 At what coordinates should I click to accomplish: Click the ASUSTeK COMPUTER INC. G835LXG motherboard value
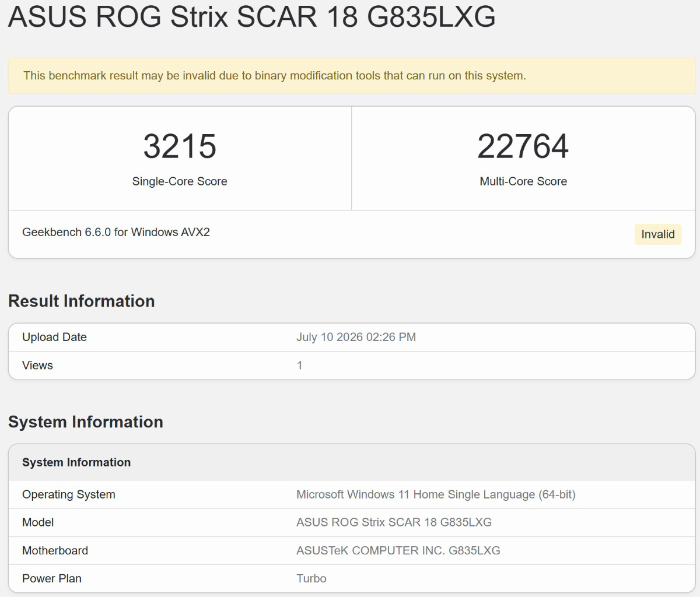click(398, 550)
